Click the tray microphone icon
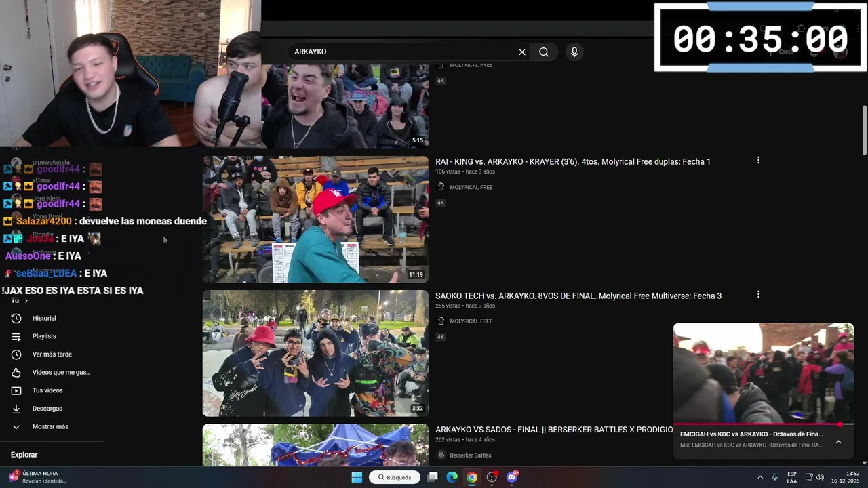This screenshot has height=488, width=868. click(x=774, y=477)
